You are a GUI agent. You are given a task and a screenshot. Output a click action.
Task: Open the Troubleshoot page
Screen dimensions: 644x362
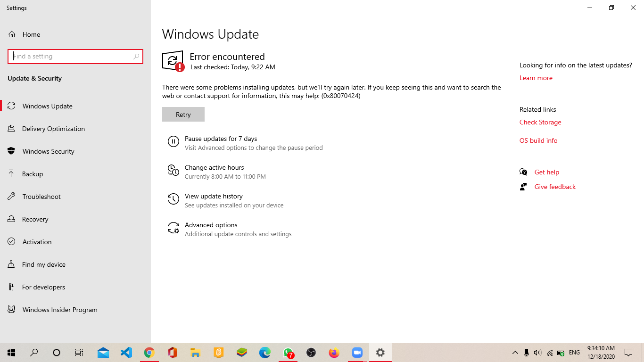tap(75, 197)
